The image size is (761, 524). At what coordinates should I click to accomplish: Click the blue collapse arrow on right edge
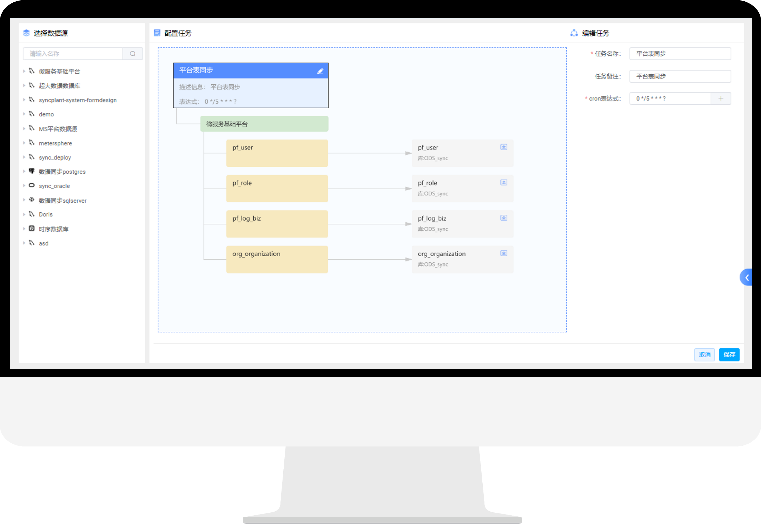pyautogui.click(x=746, y=277)
